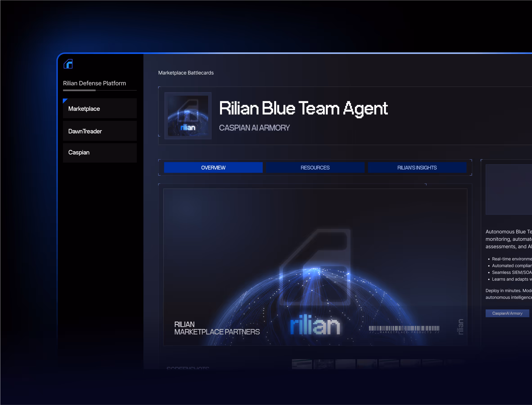The image size is (532, 405).
Task: Open the DawnTreader sidebar item
Action: pyautogui.click(x=100, y=131)
